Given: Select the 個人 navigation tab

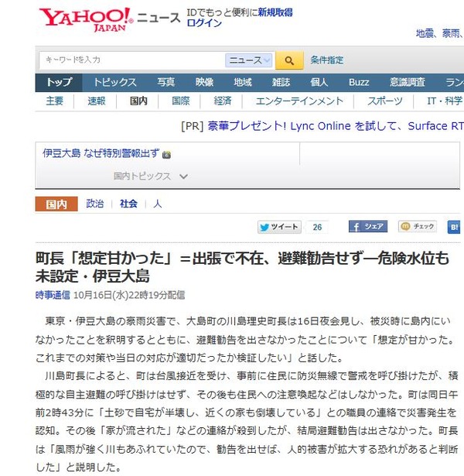Looking at the screenshot, I should pos(319,82).
